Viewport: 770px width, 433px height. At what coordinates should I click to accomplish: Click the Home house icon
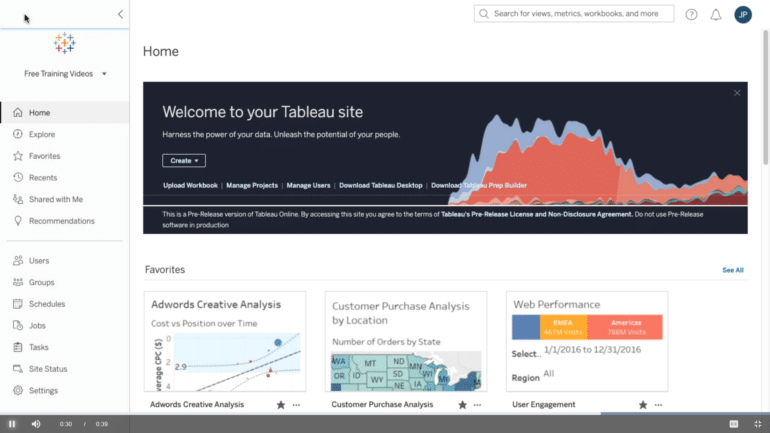point(18,112)
